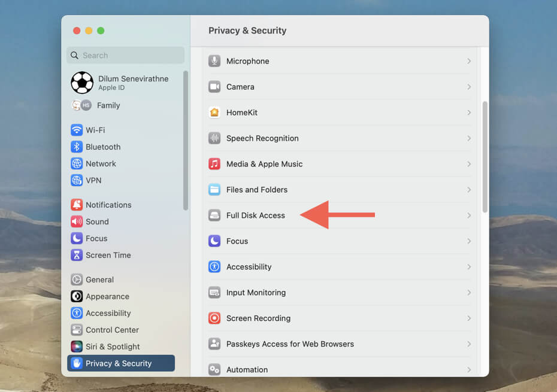Select Speech Recognition text
Image resolution: width=557 pixels, height=392 pixels.
pyautogui.click(x=262, y=138)
